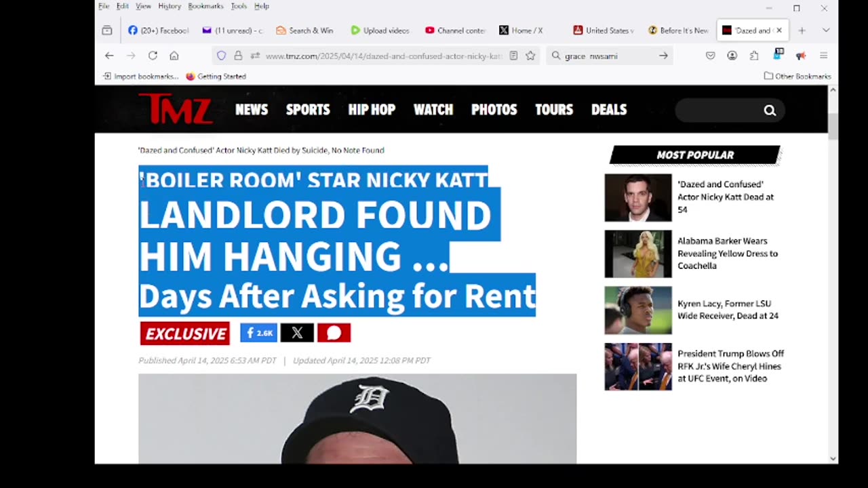Open the HIP HOP section on TMZ

(372, 110)
